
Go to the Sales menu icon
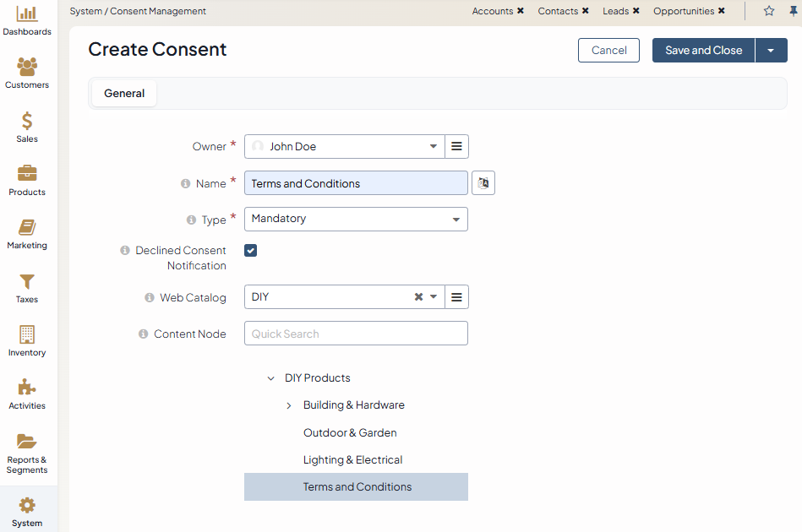[27, 122]
